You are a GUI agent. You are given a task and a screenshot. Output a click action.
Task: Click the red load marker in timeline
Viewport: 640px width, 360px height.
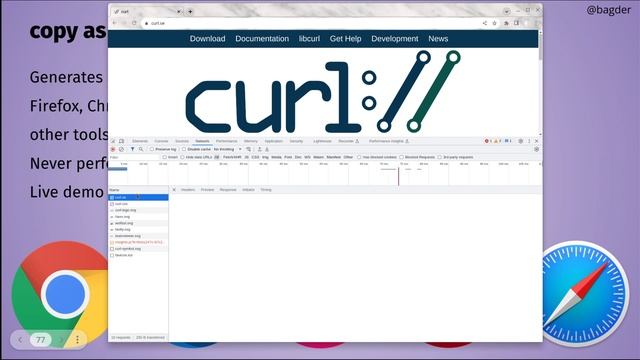coord(399,176)
